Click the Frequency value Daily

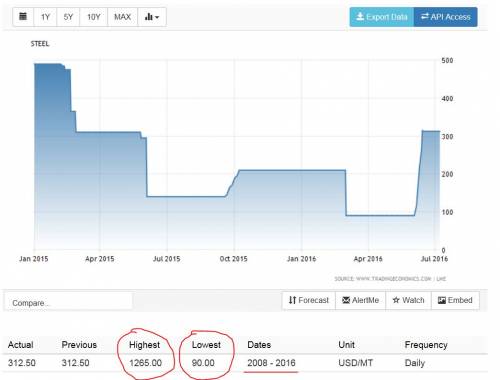[x=415, y=363]
